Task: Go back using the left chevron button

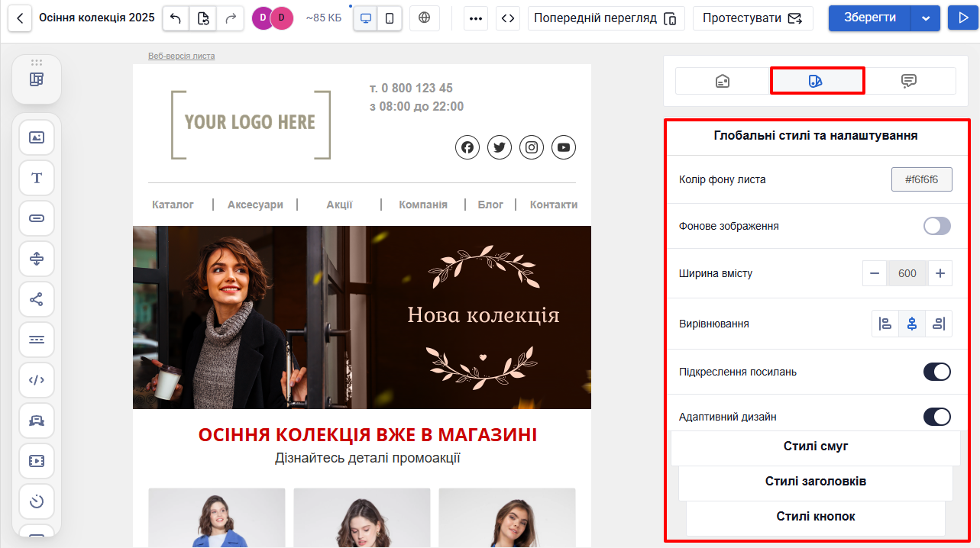Action: click(x=21, y=18)
